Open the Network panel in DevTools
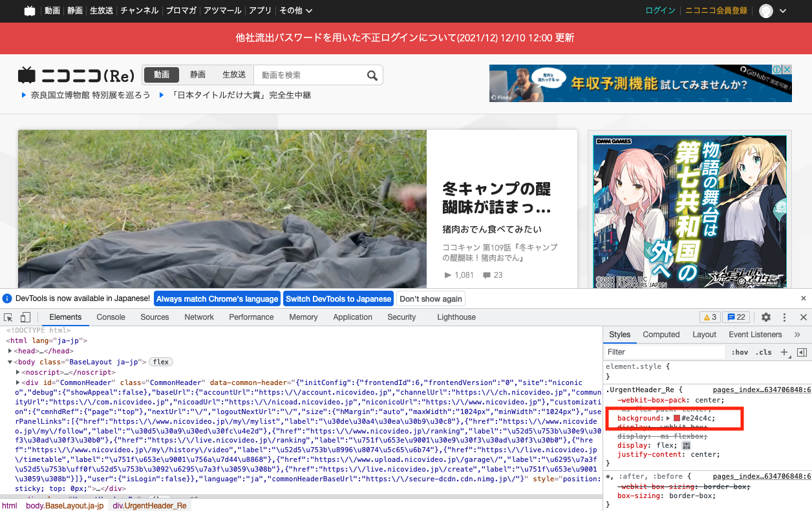The height and width of the screenshot is (511, 812). coord(198,317)
